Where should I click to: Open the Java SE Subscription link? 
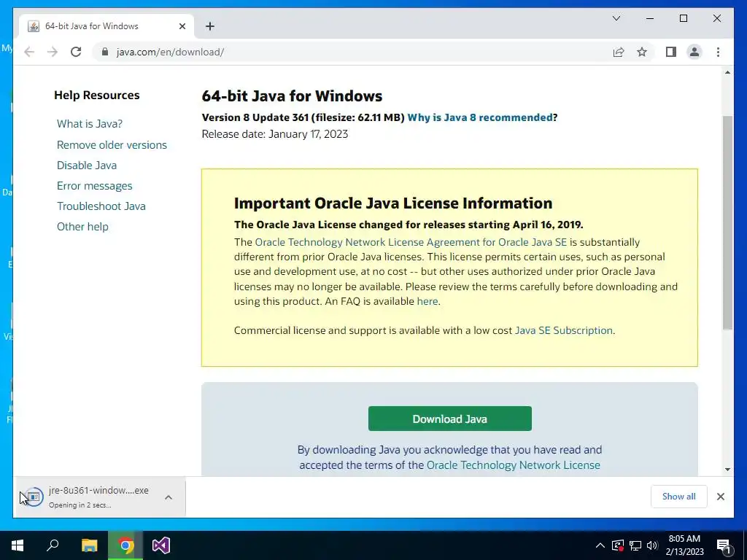pos(564,330)
